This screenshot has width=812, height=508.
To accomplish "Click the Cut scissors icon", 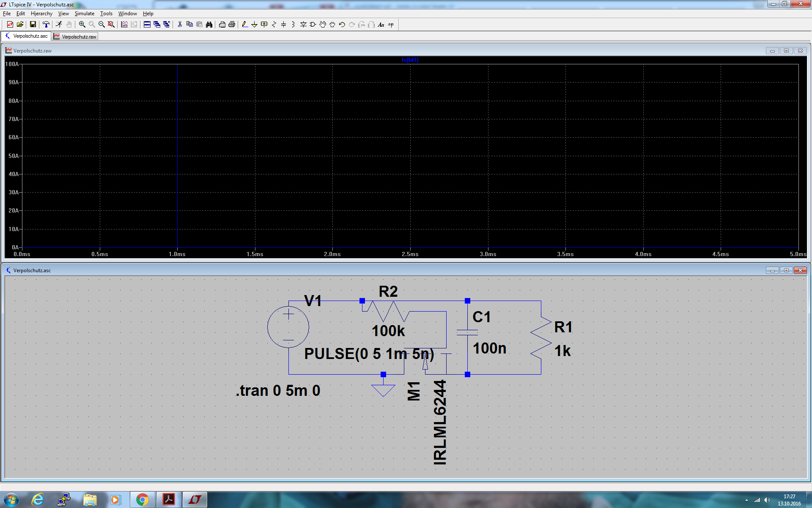I will click(x=180, y=25).
